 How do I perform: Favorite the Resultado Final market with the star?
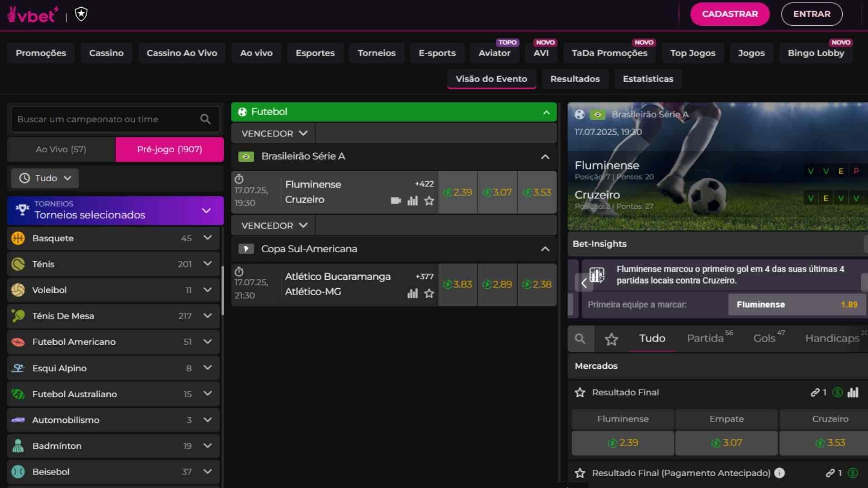pyautogui.click(x=580, y=392)
